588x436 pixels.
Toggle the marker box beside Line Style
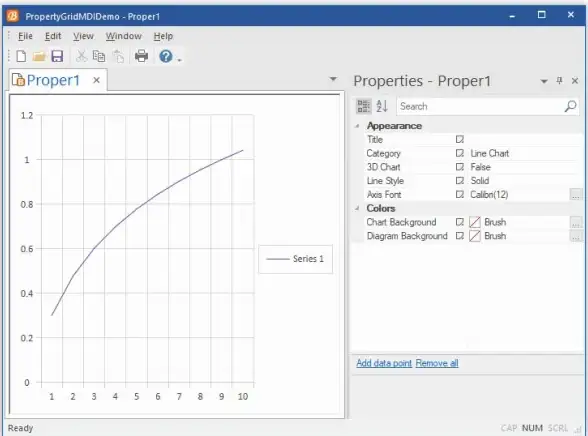pos(460,181)
